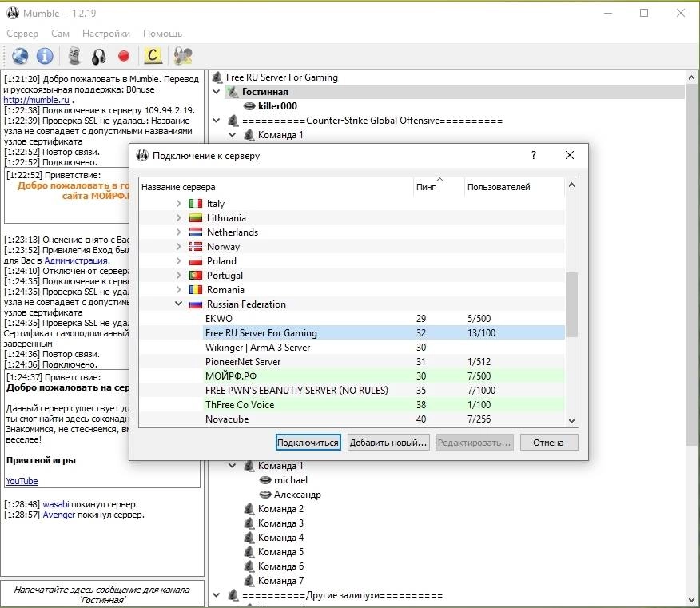Expand the Lithuania server group

178,218
